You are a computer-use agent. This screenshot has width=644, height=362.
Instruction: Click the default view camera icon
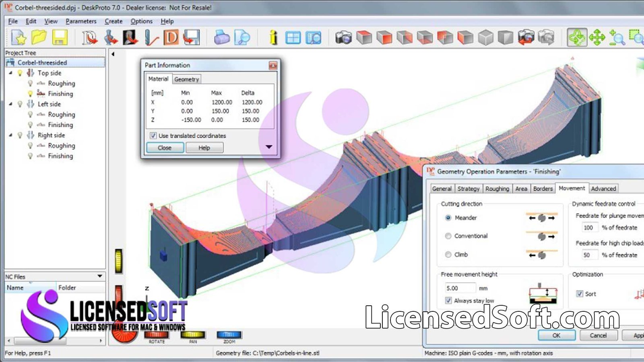343,38
